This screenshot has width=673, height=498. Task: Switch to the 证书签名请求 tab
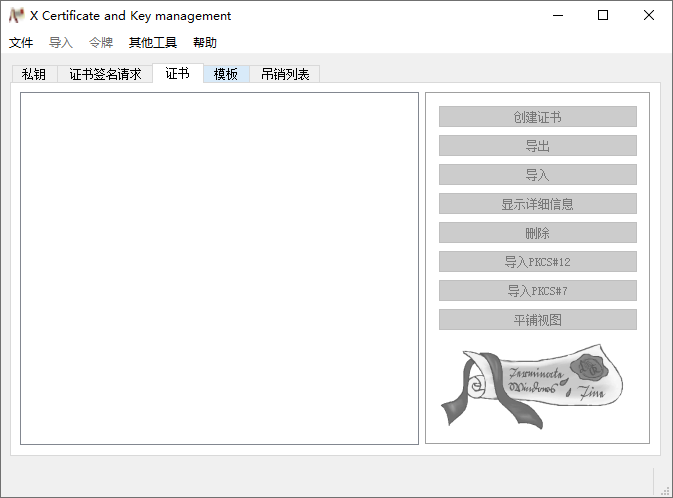[x=105, y=74]
